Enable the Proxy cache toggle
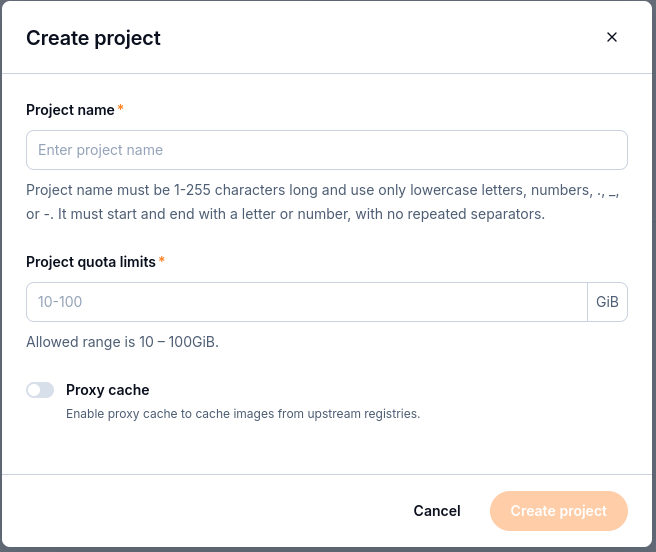The width and height of the screenshot is (656, 552). click(x=40, y=390)
